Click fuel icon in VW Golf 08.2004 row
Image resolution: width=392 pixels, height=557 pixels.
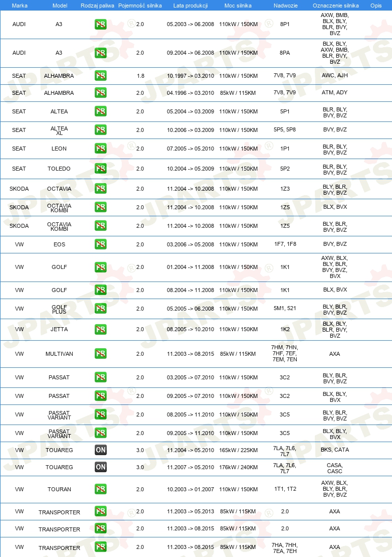tap(101, 290)
